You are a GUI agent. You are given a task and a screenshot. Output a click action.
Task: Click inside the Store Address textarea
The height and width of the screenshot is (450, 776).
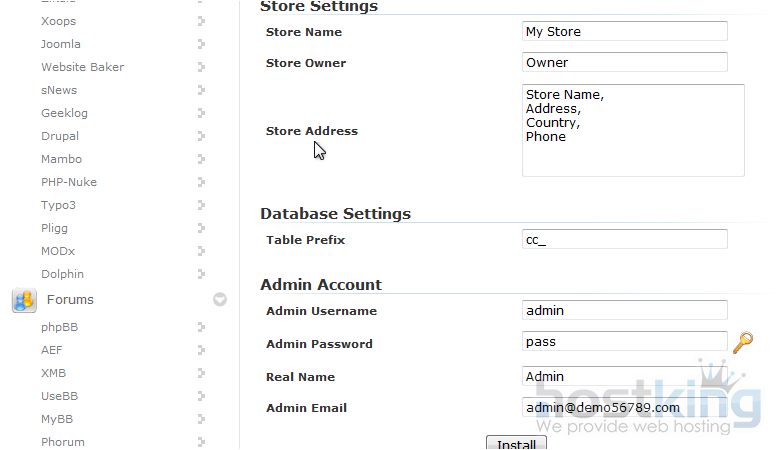632,131
